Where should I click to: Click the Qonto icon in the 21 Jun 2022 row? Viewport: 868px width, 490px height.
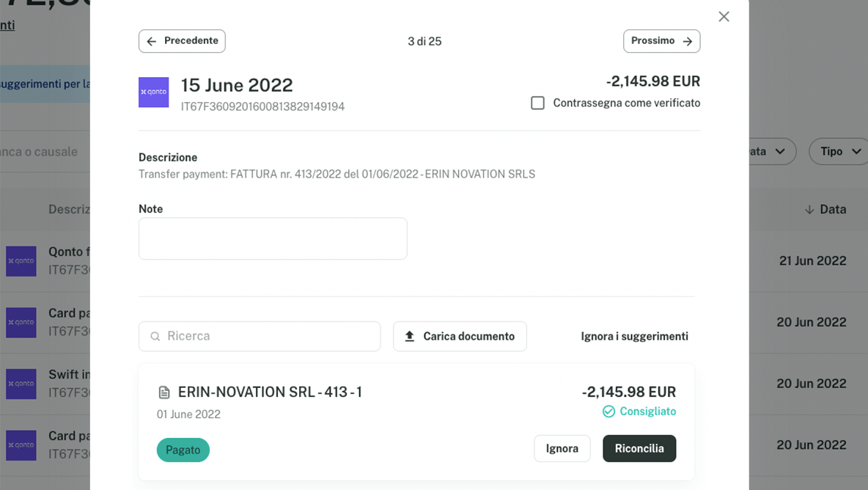click(21, 261)
